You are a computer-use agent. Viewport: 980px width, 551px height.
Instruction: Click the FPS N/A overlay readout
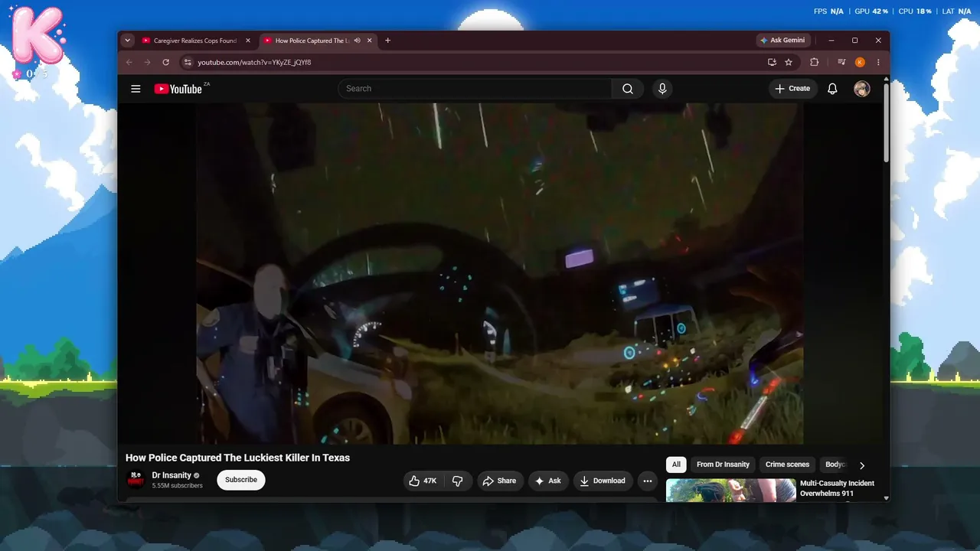pyautogui.click(x=828, y=11)
